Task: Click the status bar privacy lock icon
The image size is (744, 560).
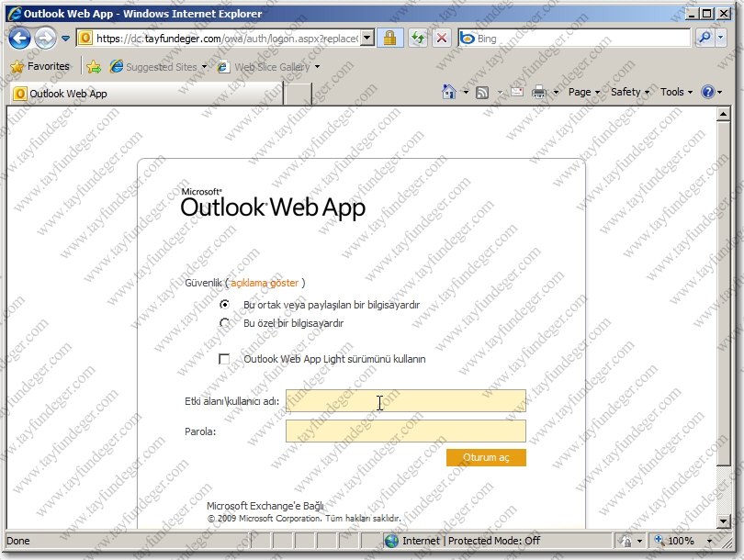Action: coord(626,541)
